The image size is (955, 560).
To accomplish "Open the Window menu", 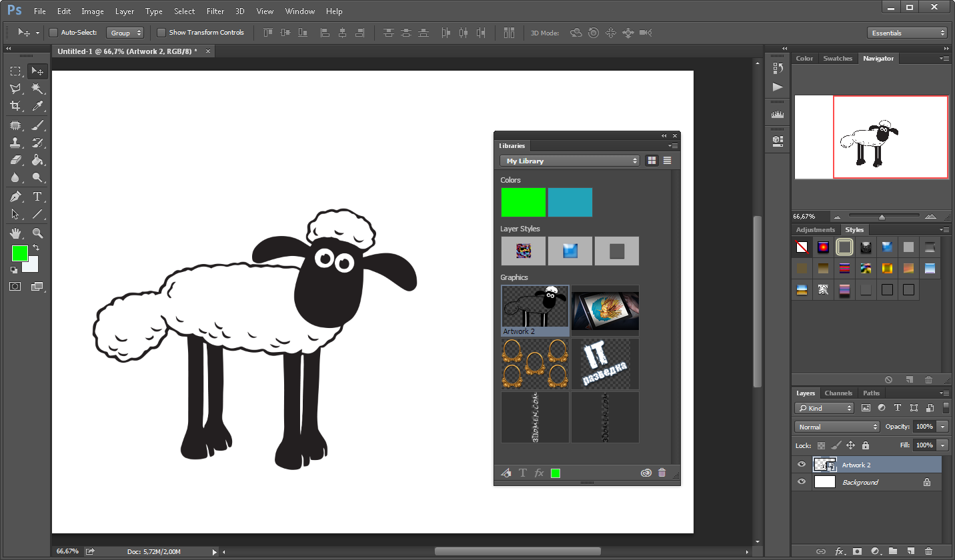I will [x=300, y=11].
